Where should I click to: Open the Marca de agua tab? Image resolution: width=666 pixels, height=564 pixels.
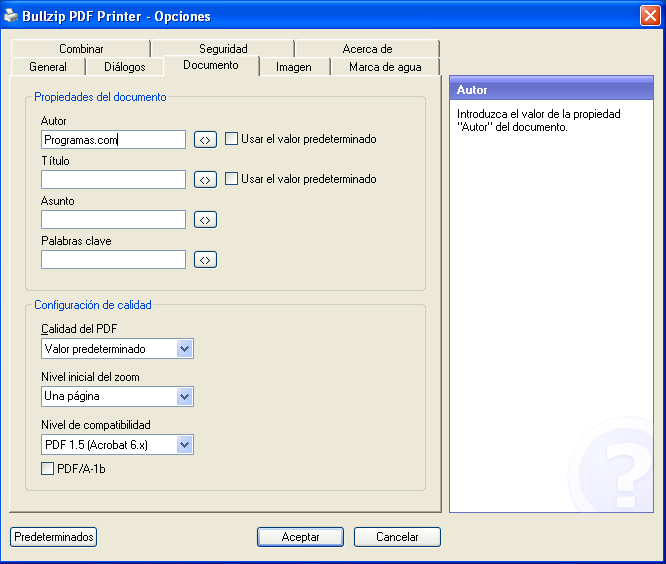(385, 67)
